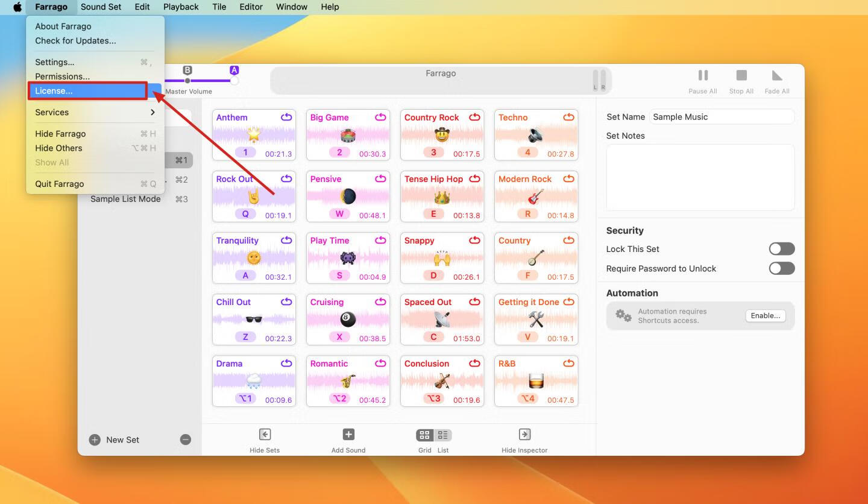The height and width of the screenshot is (504, 868).
Task: Open Settings... from Farrago menu
Action: click(x=95, y=62)
